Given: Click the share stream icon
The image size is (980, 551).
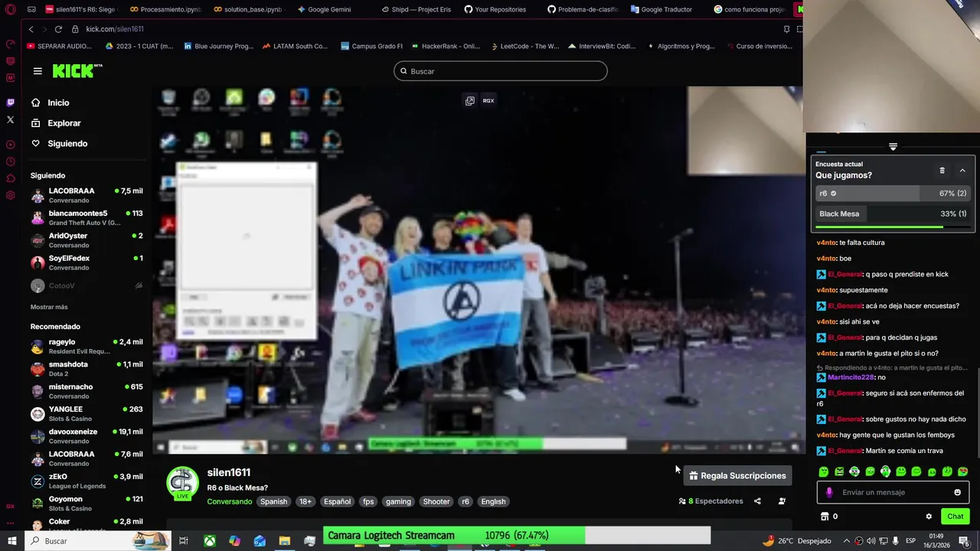Looking at the screenshot, I should pyautogui.click(x=757, y=501).
